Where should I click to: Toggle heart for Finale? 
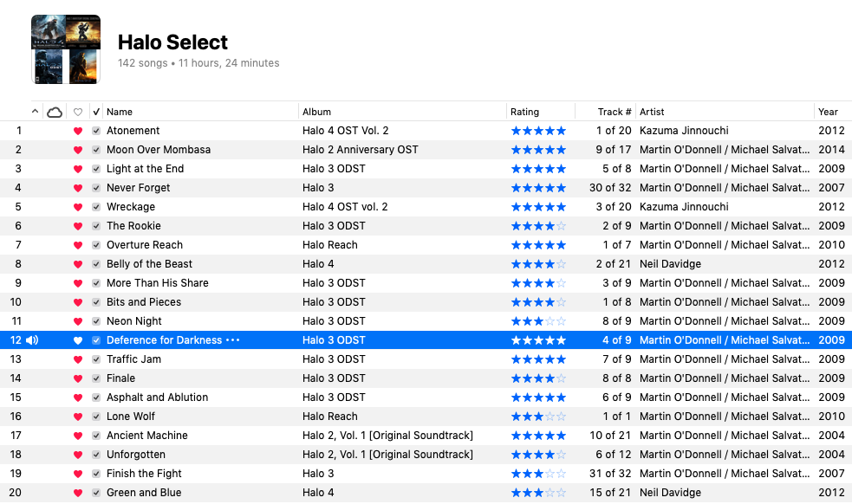tap(78, 378)
